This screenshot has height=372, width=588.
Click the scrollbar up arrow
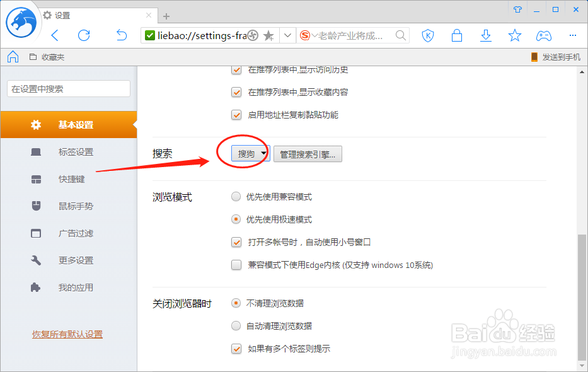(x=582, y=72)
